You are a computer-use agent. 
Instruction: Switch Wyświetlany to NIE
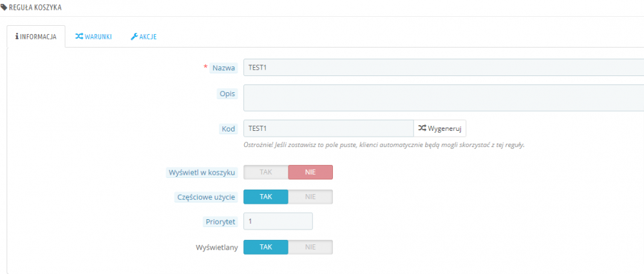coord(310,247)
